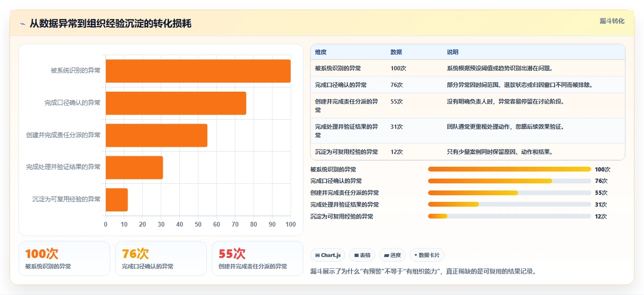Click the chart bar for 完成口径确认的异常
The image size is (644, 295).
coord(176,103)
